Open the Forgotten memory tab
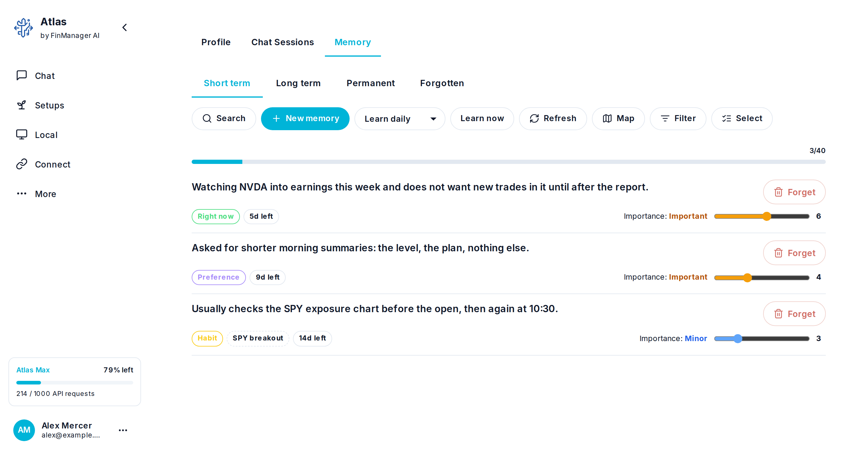Image resolution: width=868 pixels, height=458 pixels. pos(442,83)
